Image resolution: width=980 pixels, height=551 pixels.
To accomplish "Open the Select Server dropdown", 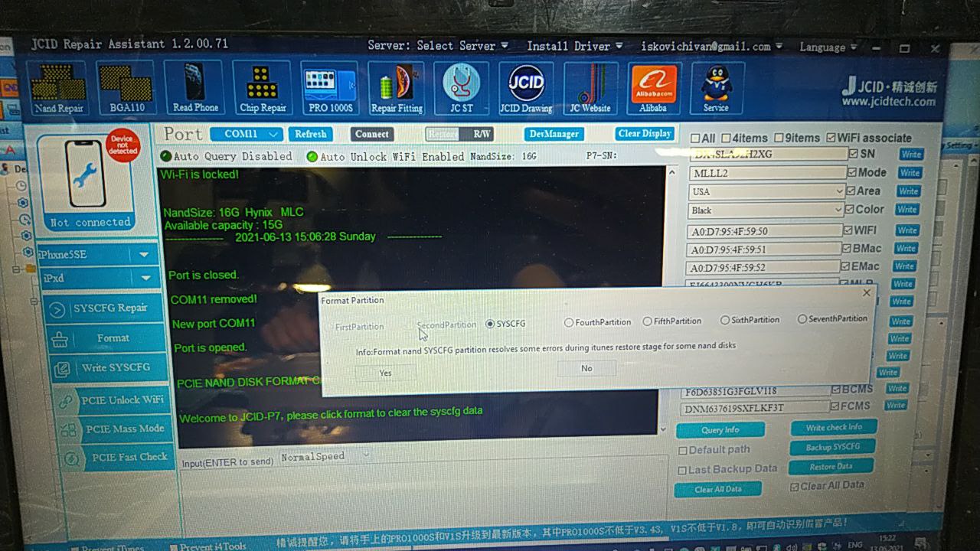I will 438,46.
